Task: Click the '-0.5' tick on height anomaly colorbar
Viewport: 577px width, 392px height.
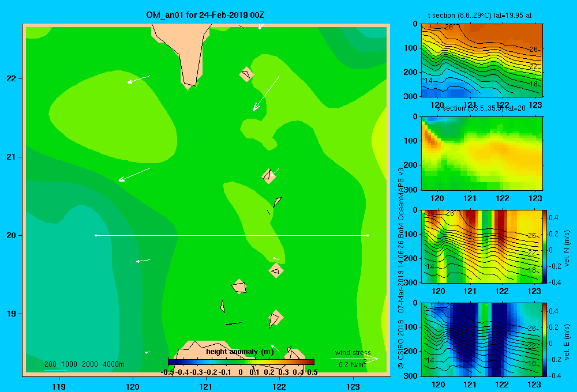Action: point(167,372)
